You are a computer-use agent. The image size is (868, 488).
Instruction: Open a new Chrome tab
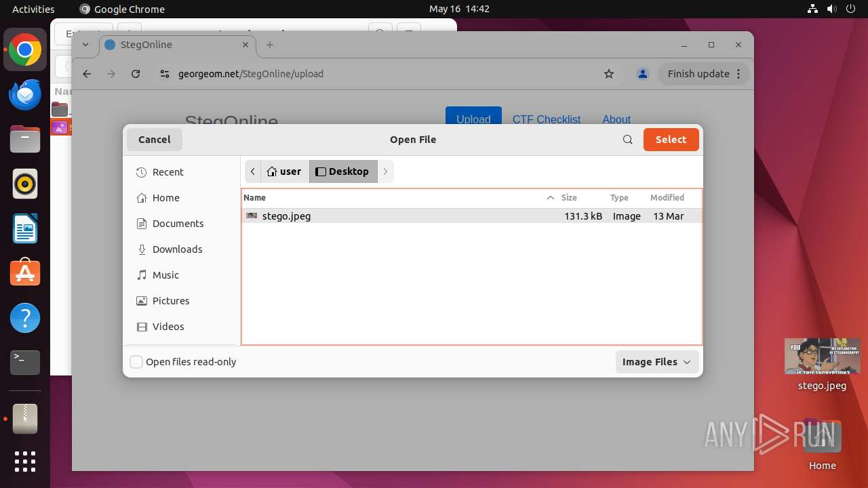[x=270, y=45]
